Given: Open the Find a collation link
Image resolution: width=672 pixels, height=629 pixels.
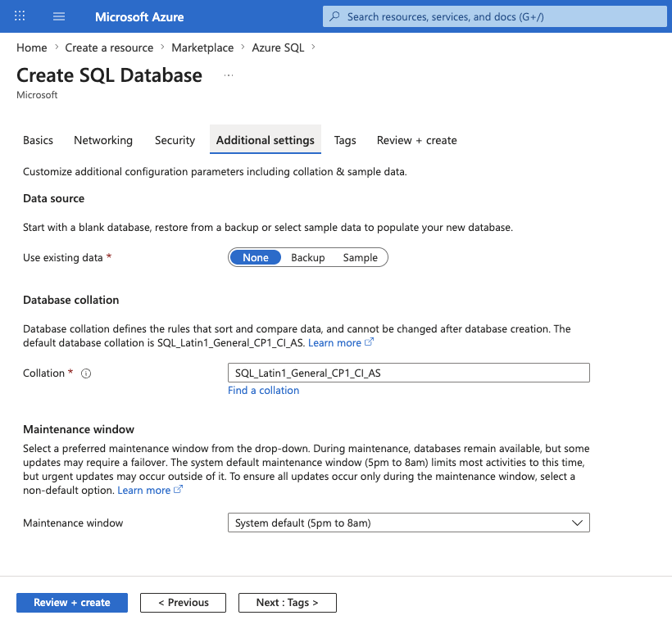Looking at the screenshot, I should click(264, 391).
